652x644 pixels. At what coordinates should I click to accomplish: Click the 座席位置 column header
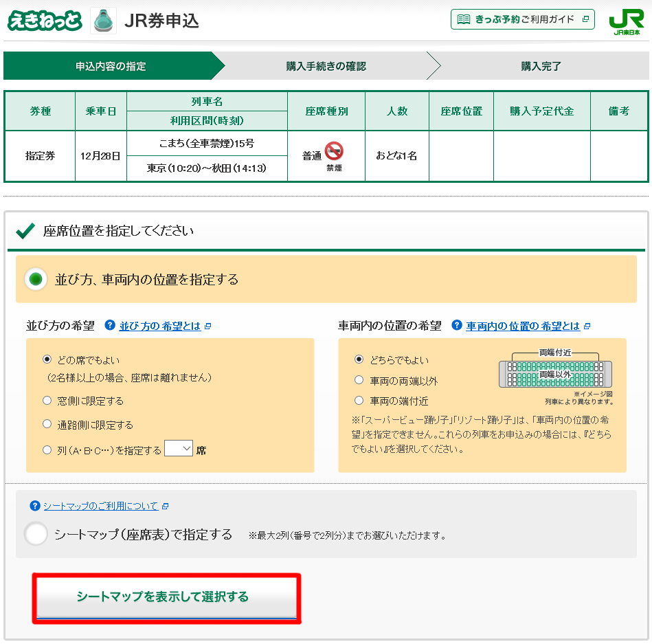(x=461, y=111)
